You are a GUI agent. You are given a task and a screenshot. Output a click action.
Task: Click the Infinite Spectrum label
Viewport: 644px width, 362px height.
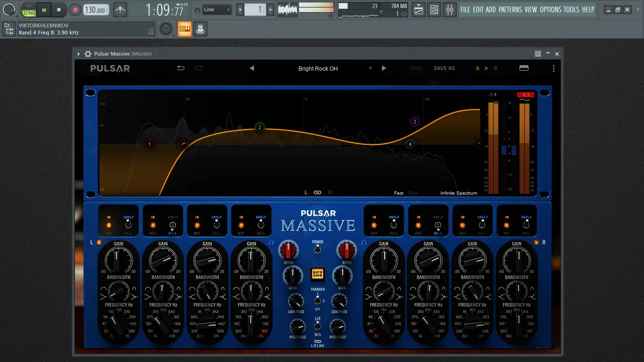[459, 193]
